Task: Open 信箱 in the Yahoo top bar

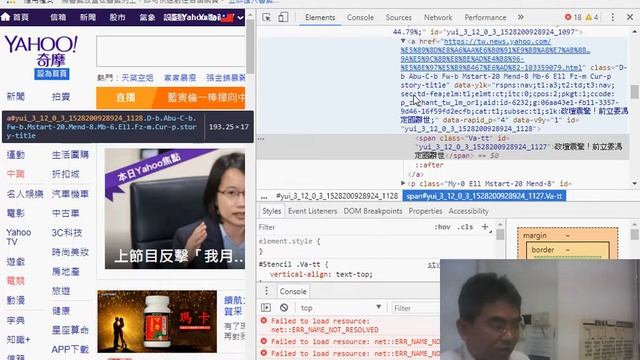Action: (x=58, y=18)
